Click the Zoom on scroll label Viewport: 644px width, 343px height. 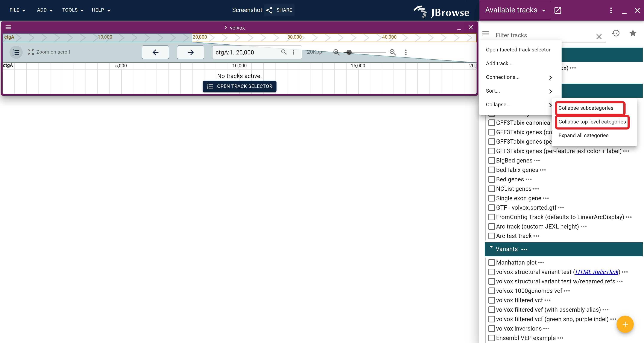coord(53,52)
